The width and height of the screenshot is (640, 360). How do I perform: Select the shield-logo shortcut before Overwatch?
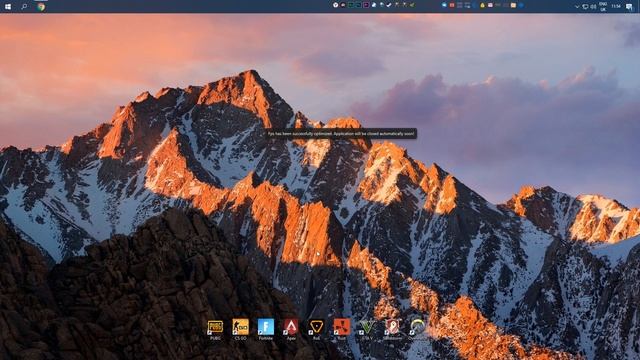392,329
